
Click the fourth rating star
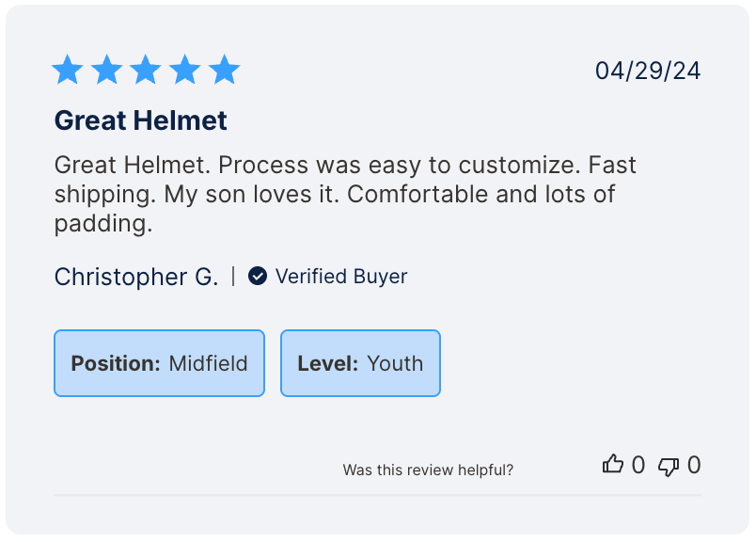(185, 70)
